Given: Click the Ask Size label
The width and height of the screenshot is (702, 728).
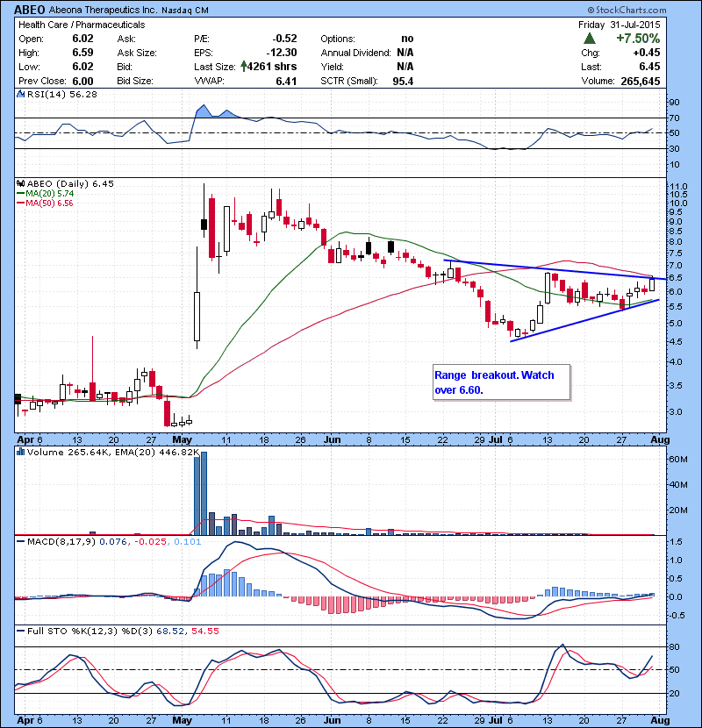Looking at the screenshot, I should point(137,53).
